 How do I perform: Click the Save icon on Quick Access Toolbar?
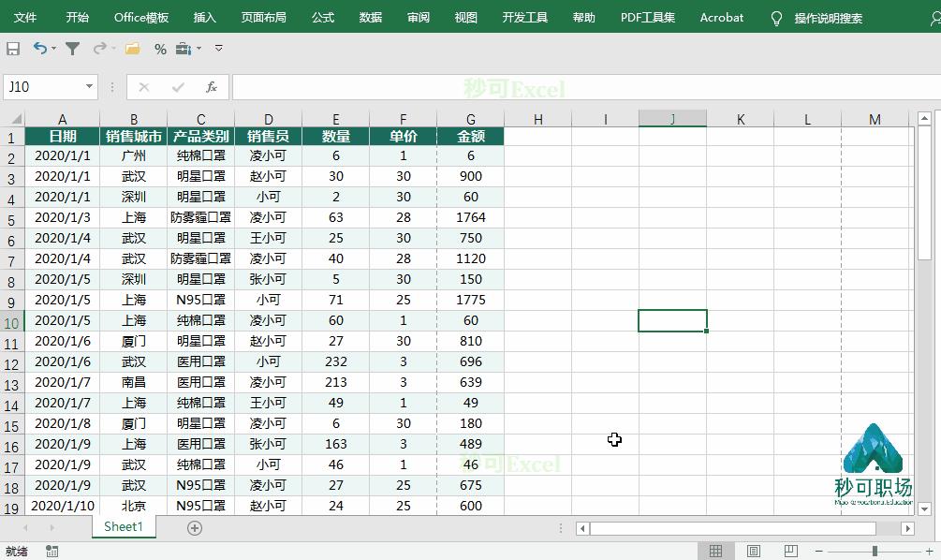coord(13,49)
